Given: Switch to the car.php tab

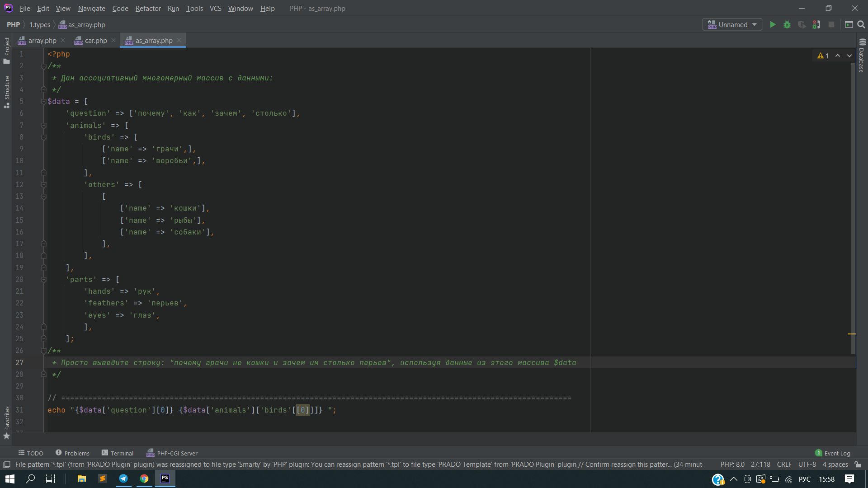Looking at the screenshot, I should point(95,41).
